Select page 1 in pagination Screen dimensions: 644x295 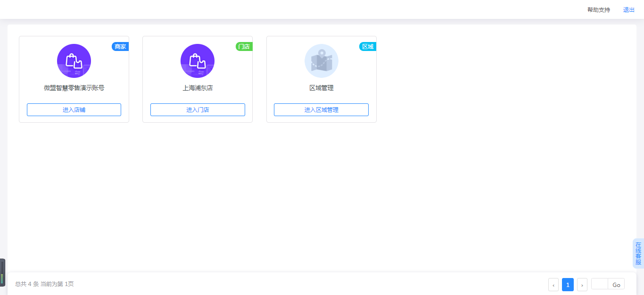click(568, 285)
